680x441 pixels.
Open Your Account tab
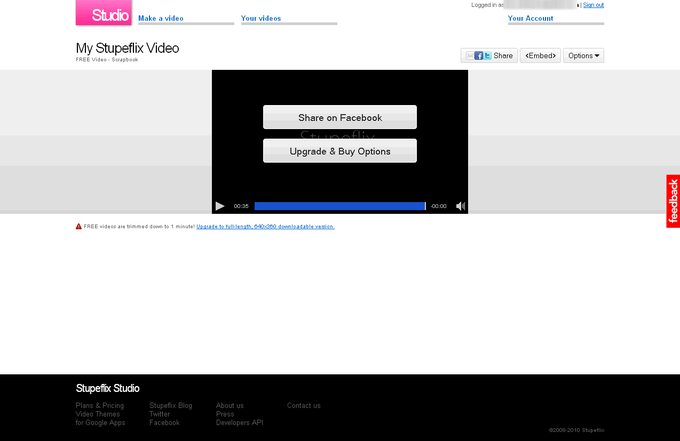click(x=530, y=18)
